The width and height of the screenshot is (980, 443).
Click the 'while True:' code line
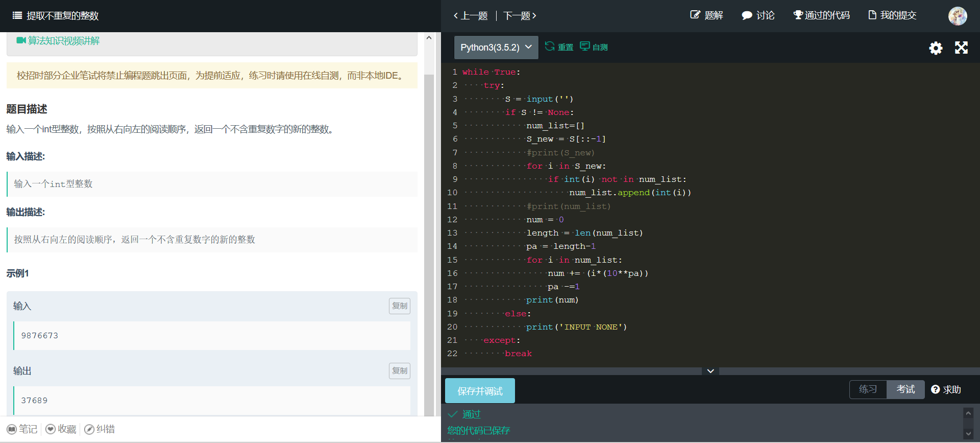click(492, 72)
